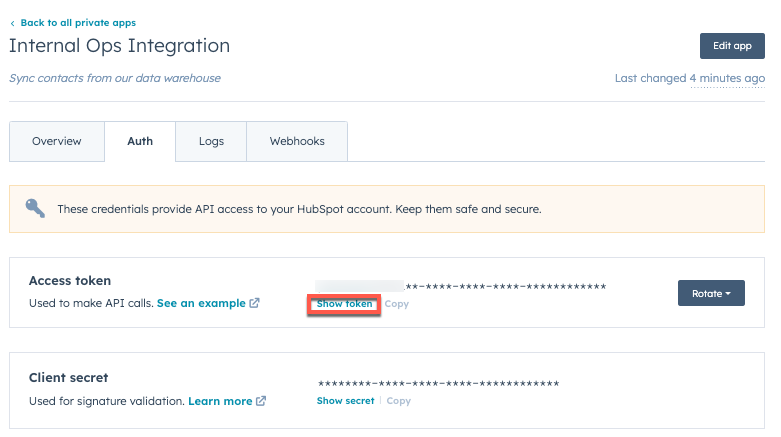The height and width of the screenshot is (437, 781).
Task: Click the masked client secret value
Action: tap(438, 384)
